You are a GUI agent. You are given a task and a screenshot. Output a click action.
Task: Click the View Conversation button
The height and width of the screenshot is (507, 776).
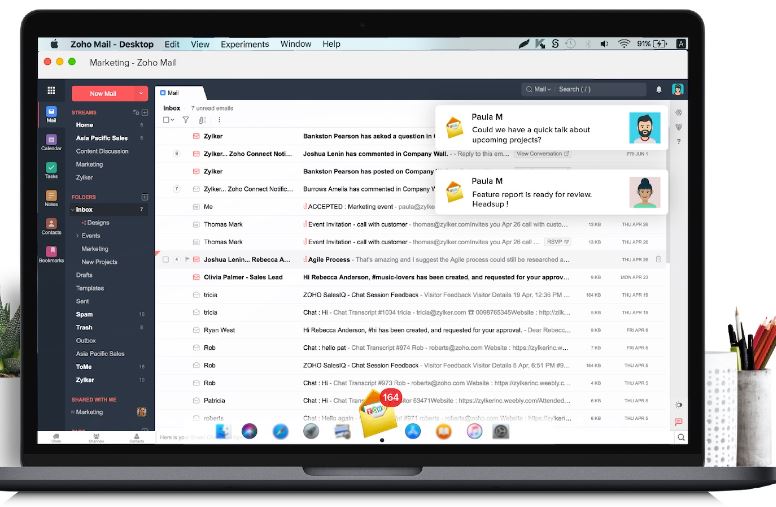[x=542, y=154]
